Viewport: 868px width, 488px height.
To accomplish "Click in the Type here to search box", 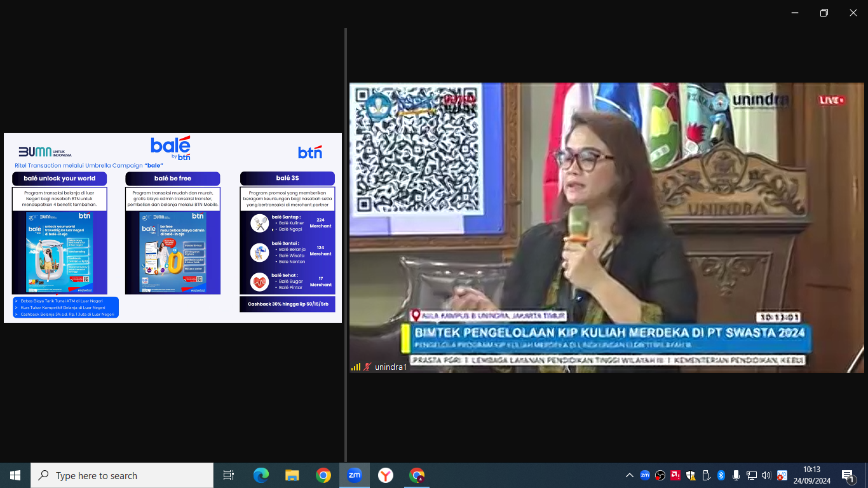I will pyautogui.click(x=122, y=475).
